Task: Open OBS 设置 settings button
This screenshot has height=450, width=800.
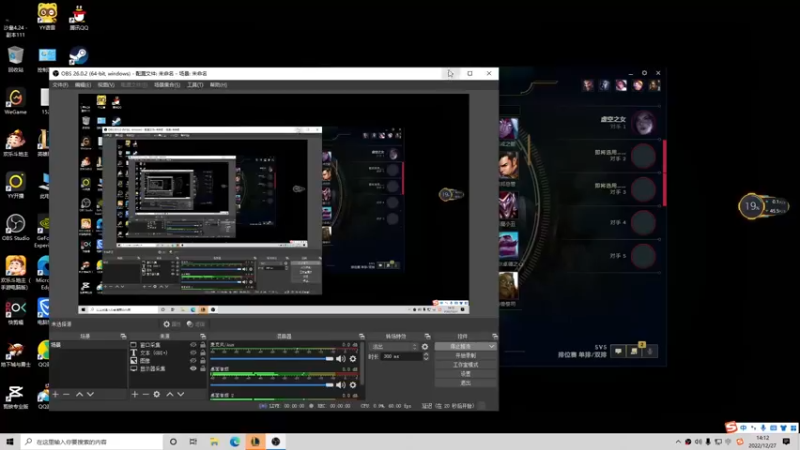Action: [x=465, y=374]
